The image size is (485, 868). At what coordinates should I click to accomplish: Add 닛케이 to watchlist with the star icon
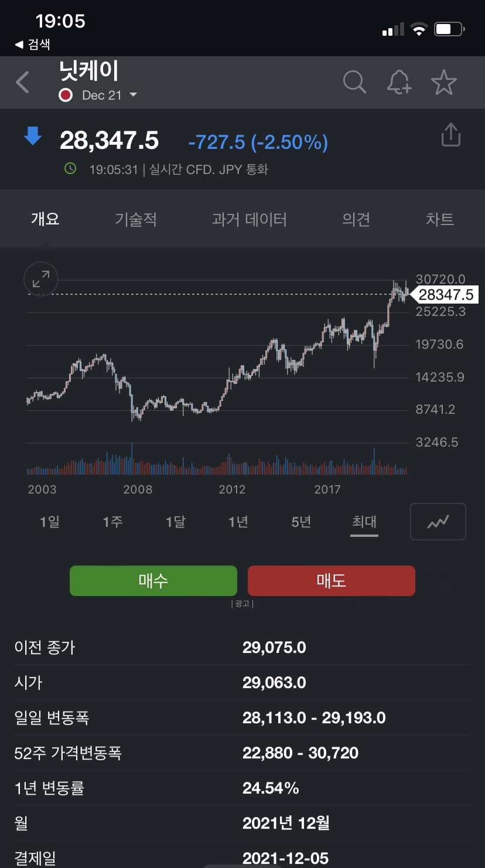pyautogui.click(x=443, y=82)
